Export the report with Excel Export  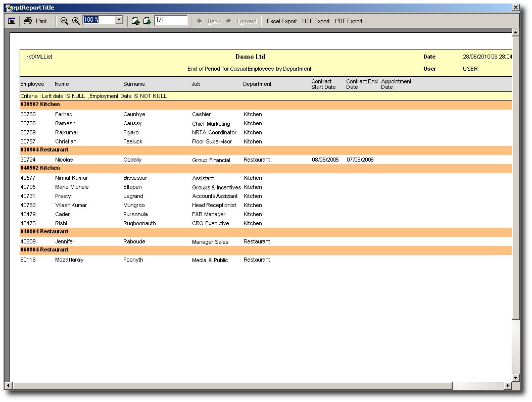pos(281,21)
